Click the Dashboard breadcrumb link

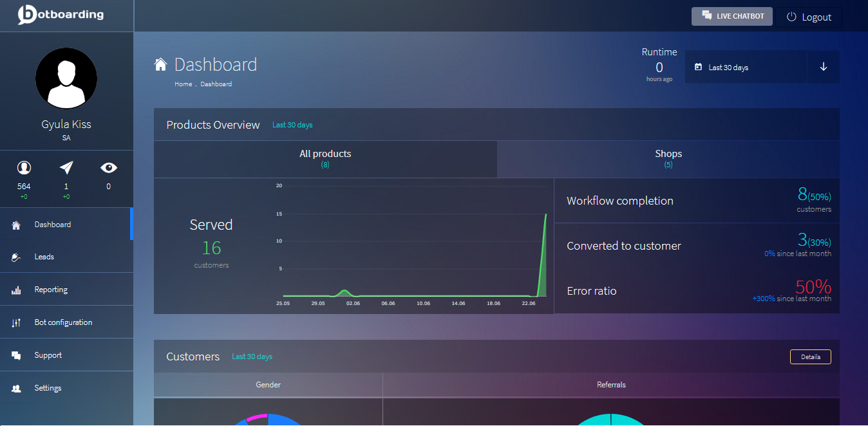pos(216,84)
